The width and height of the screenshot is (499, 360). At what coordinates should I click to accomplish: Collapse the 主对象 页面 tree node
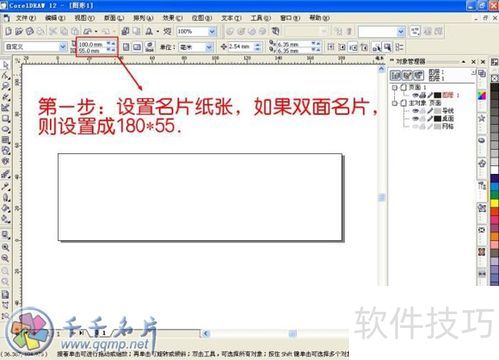pyautogui.click(x=395, y=103)
